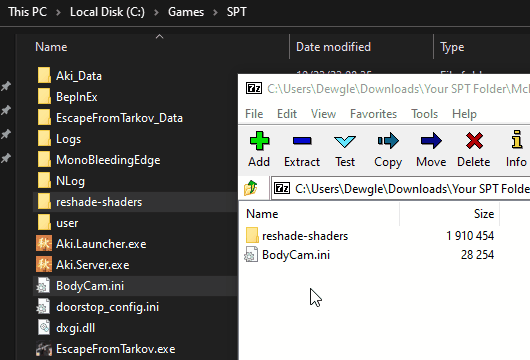The image size is (530, 360).
Task: Select BodyCam.ini in the 7-Zip archive
Action: click(296, 255)
